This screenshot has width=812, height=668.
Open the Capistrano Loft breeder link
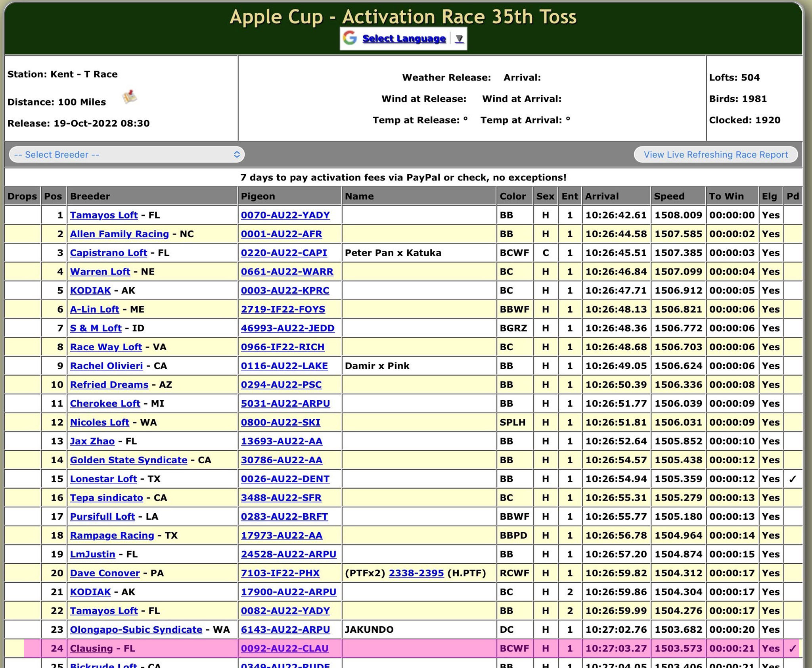[x=109, y=253]
